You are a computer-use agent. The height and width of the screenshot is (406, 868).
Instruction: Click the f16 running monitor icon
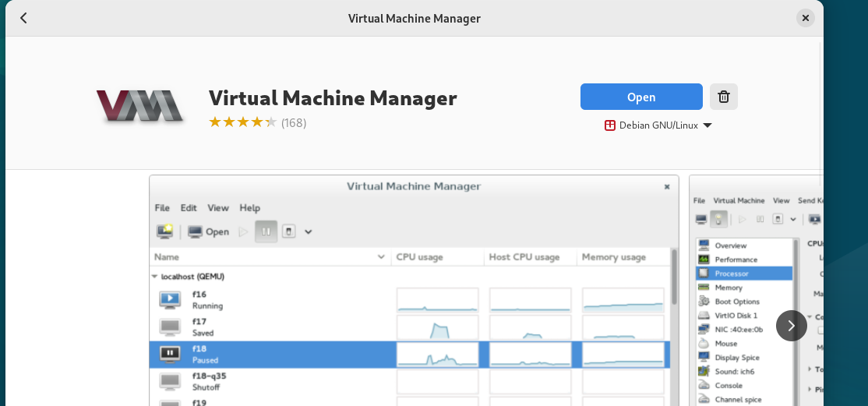[x=170, y=300]
